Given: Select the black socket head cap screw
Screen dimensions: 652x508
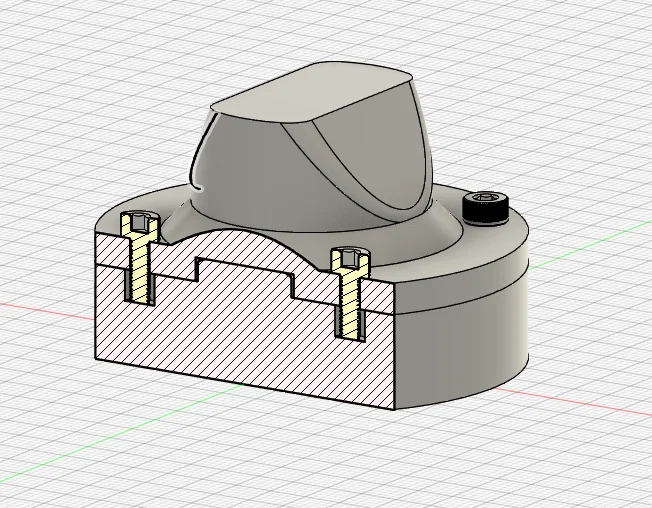Looking at the screenshot, I should [485, 207].
